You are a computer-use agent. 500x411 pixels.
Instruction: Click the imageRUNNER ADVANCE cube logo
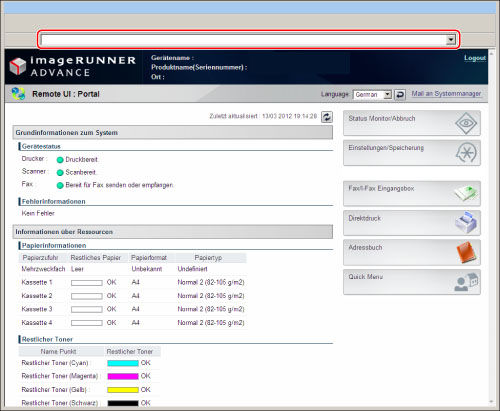[x=18, y=66]
